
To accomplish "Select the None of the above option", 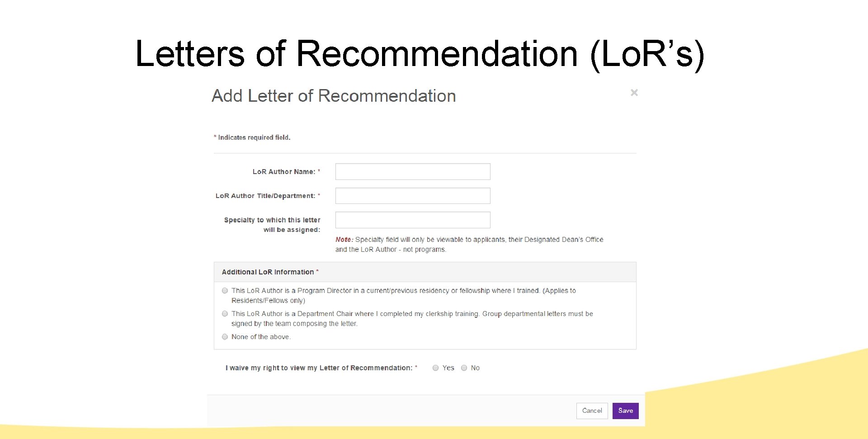I will pos(225,337).
